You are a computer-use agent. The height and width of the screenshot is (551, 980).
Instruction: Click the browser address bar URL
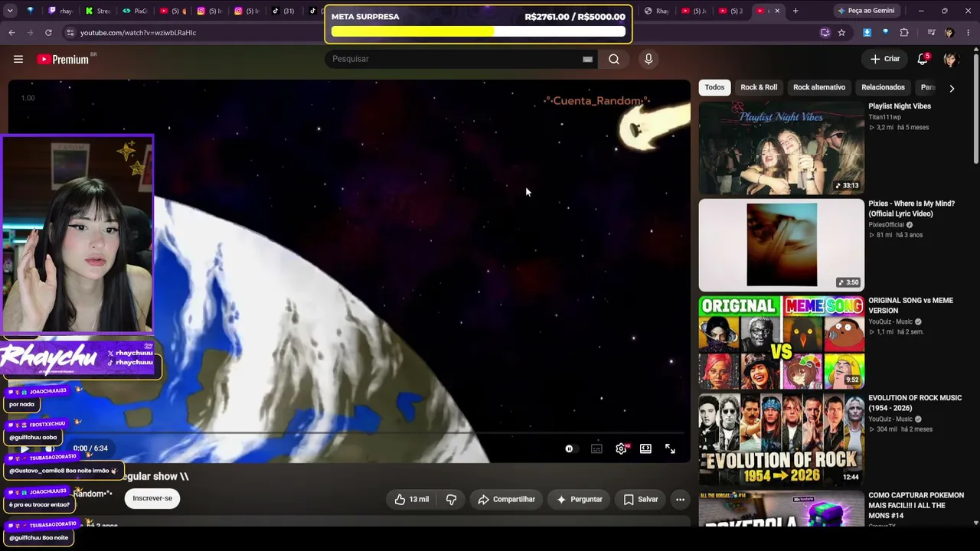[x=138, y=33]
